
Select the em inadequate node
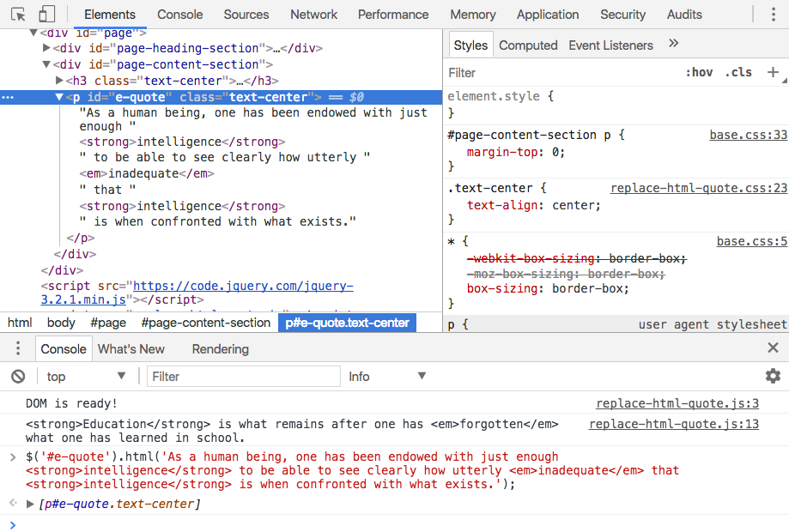click(x=147, y=173)
